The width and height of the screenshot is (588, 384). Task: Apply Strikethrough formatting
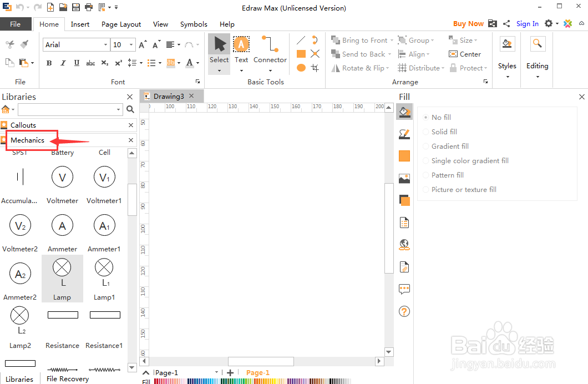pos(90,63)
